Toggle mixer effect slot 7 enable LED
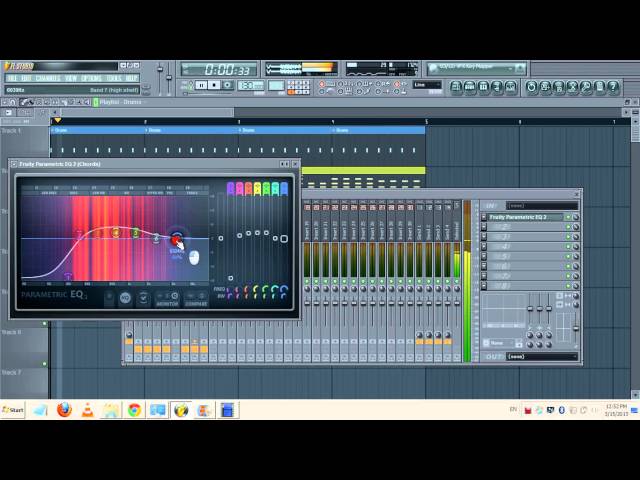640x480 pixels. (568, 276)
